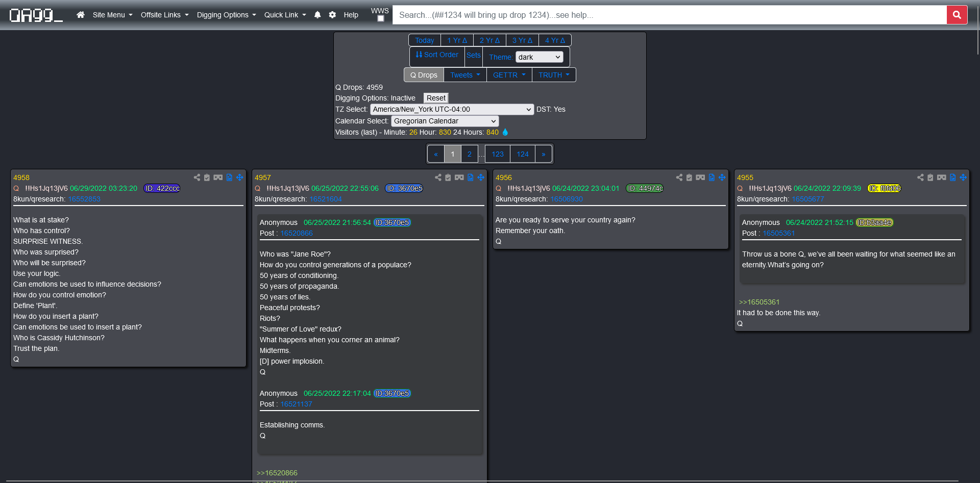Save drop 4955 as image
The image size is (980, 483).
point(953,177)
